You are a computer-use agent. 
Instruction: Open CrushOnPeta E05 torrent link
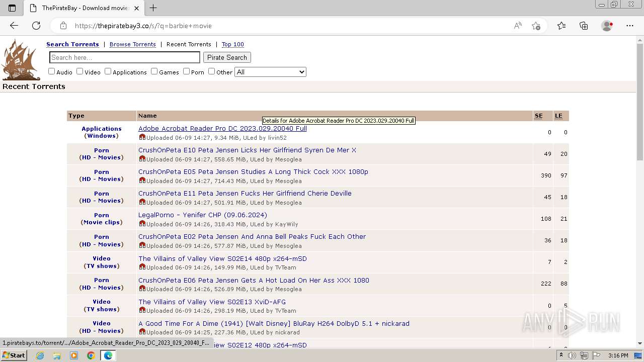(x=253, y=171)
